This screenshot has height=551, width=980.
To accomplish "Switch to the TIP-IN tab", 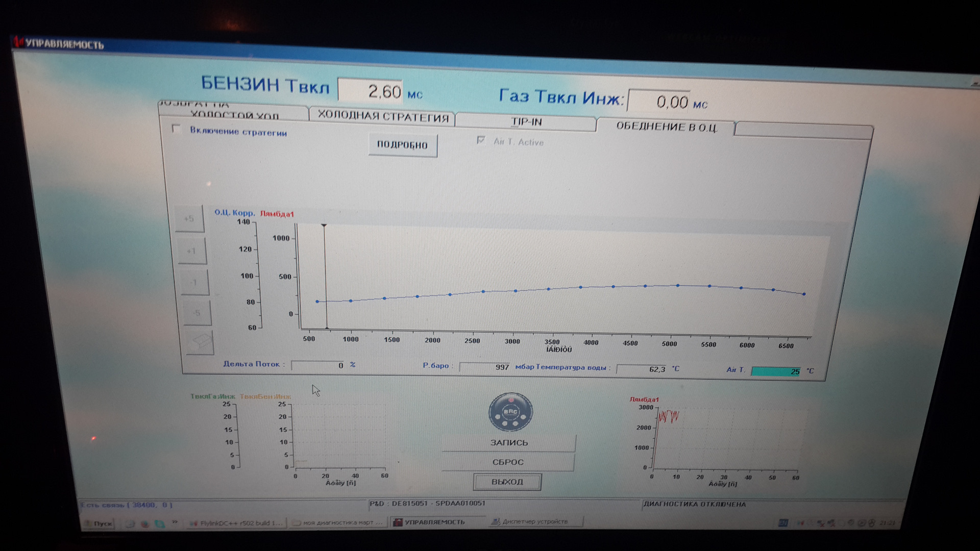I will tap(526, 122).
